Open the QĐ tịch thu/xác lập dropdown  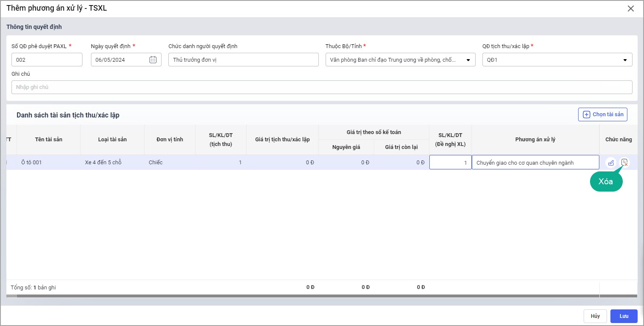(625, 60)
